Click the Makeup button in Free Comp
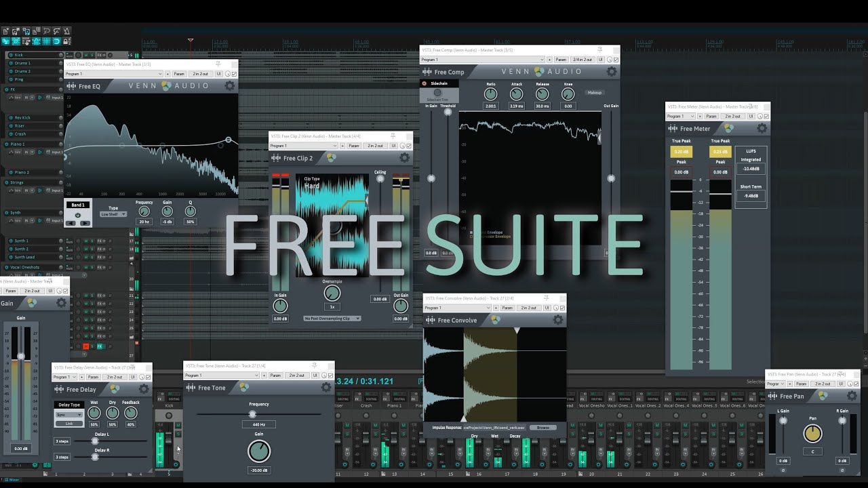The height and width of the screenshot is (488, 868). [x=594, y=92]
